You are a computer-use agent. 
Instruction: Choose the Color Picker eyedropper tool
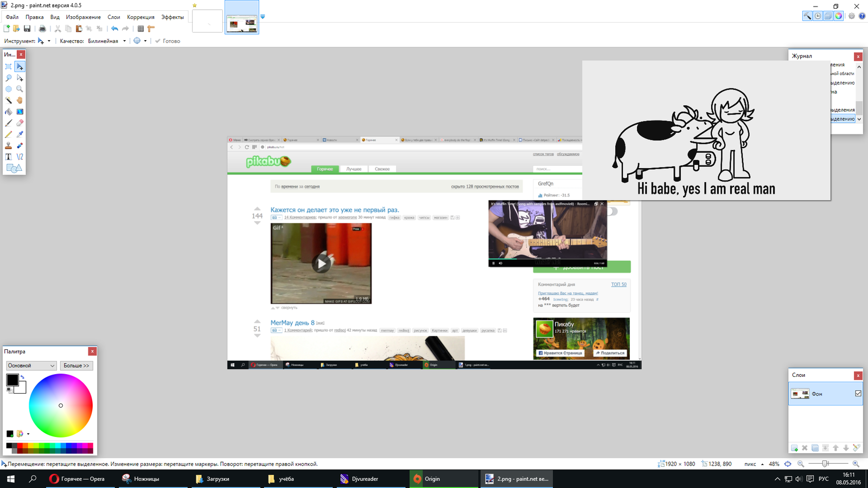coord(20,134)
